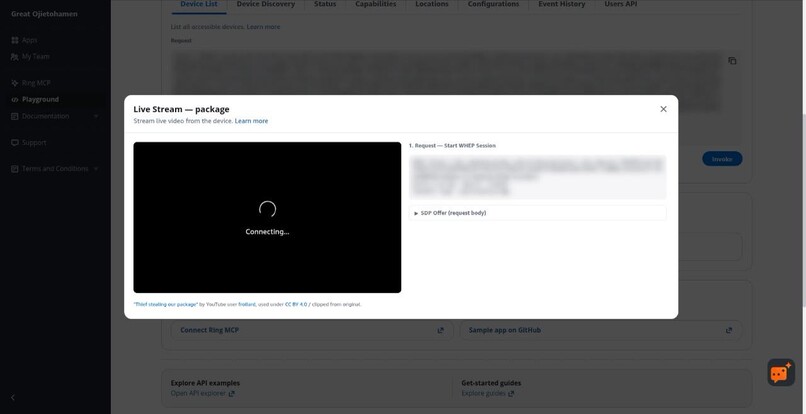Click external link icon on Connect Ring MCP
This screenshot has width=806, height=414.
tap(441, 330)
